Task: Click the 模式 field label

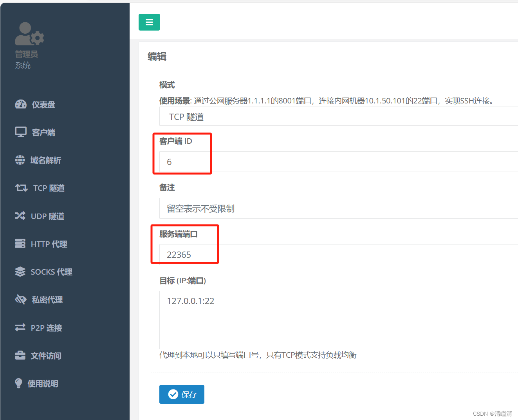Action: tap(167, 85)
